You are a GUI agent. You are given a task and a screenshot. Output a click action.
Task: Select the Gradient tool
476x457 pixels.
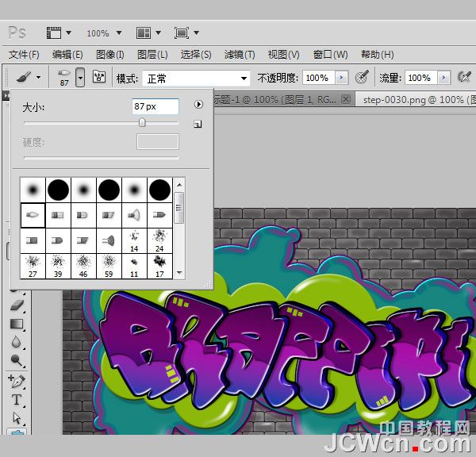(17, 324)
